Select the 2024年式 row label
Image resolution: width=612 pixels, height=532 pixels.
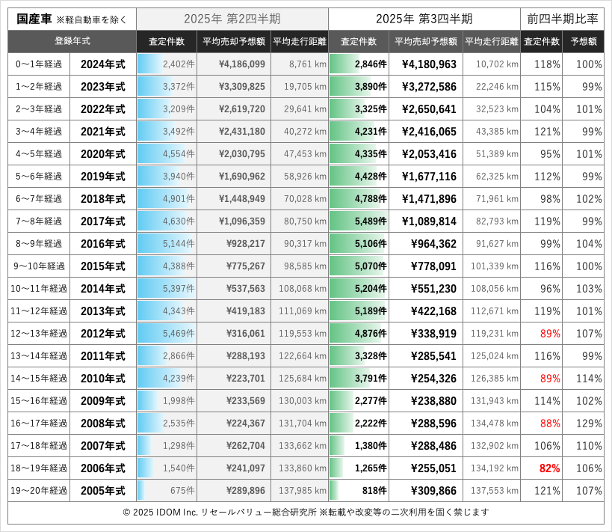(x=103, y=64)
